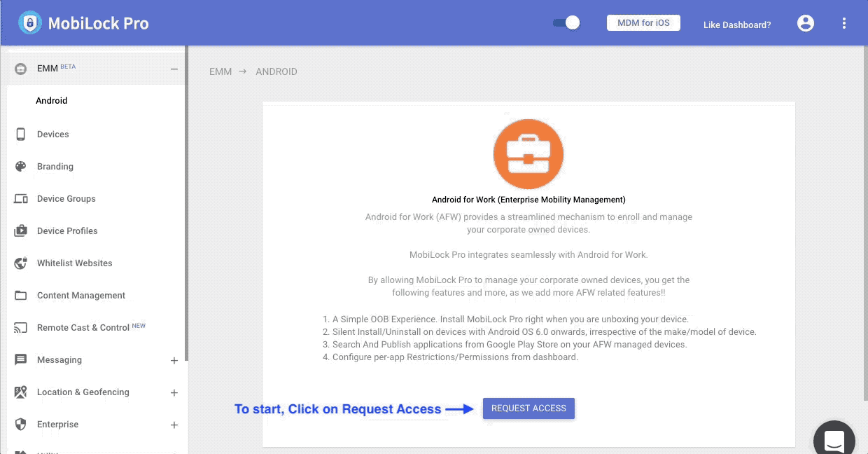868x454 pixels.
Task: Click the Enterprise shield icon
Action: (21, 425)
